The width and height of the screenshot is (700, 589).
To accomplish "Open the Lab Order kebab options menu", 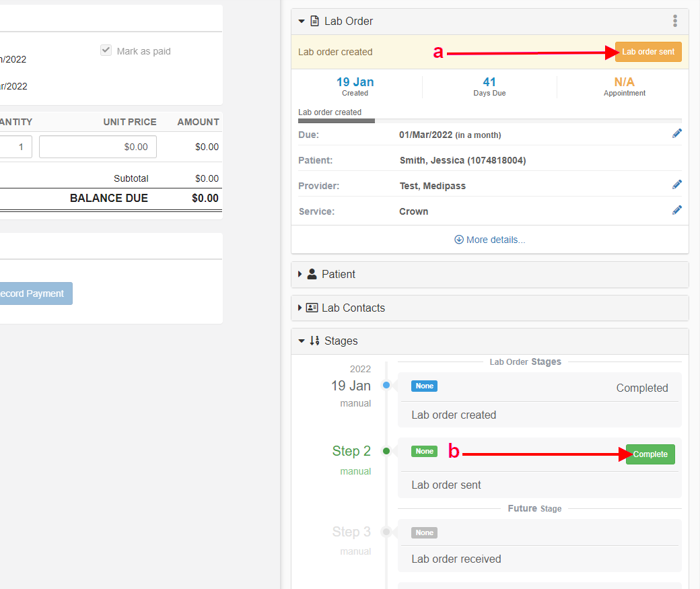I will (x=675, y=21).
